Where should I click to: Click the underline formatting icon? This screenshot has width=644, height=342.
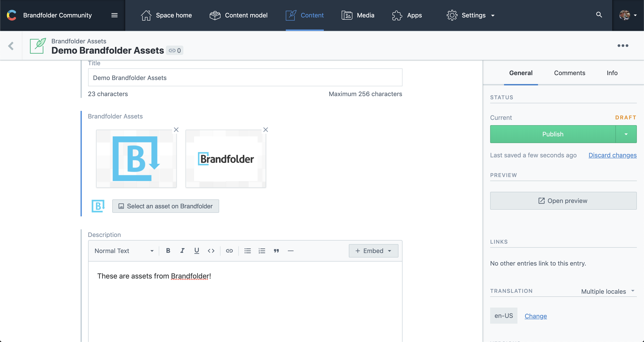(x=197, y=251)
